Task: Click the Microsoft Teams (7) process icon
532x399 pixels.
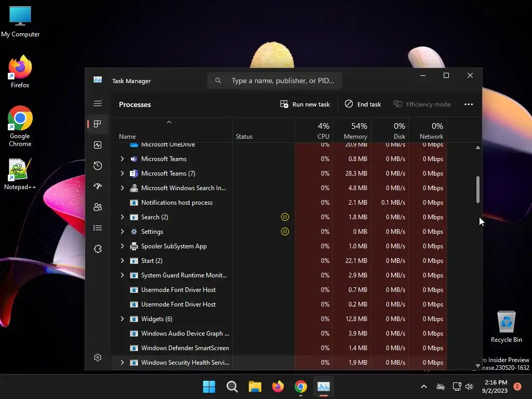Action: tap(134, 174)
